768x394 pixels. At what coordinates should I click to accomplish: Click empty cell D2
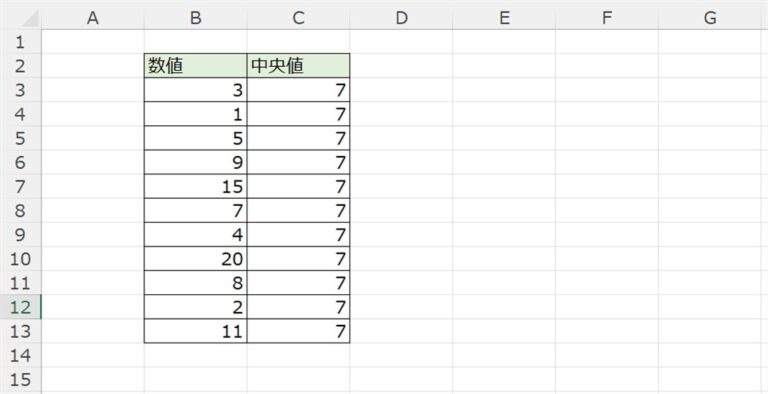coord(401,66)
